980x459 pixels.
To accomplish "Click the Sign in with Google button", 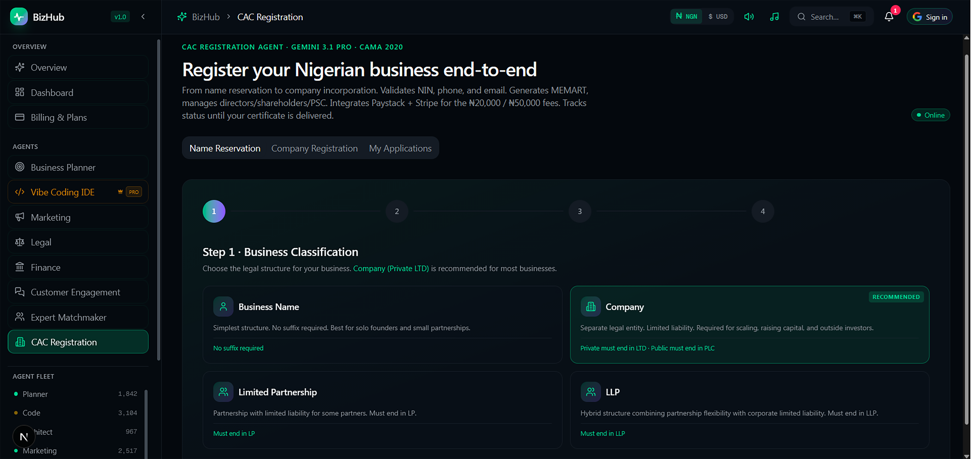I will pyautogui.click(x=929, y=17).
